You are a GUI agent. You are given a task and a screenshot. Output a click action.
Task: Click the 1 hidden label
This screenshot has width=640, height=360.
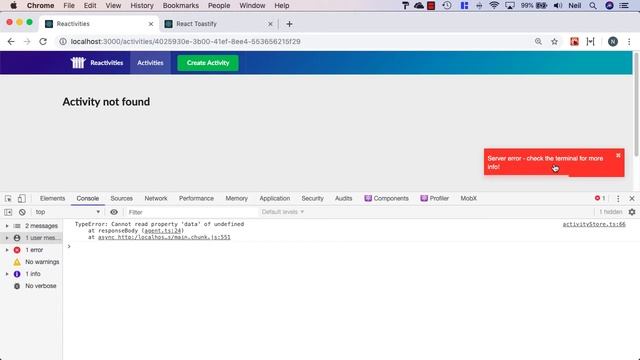click(611, 212)
